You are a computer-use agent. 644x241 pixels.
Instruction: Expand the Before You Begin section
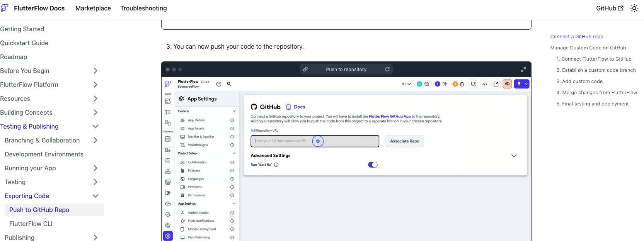pyautogui.click(x=95, y=71)
